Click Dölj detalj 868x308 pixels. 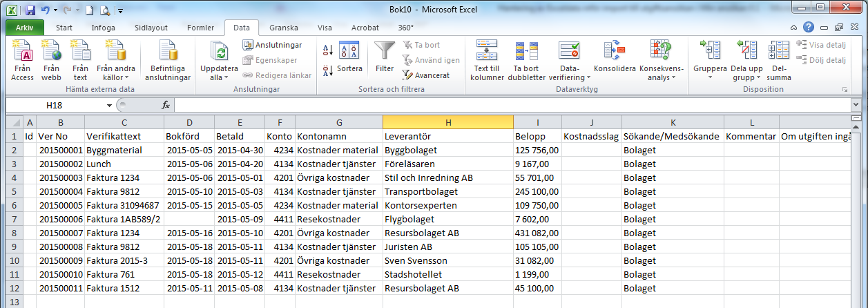tap(821, 60)
